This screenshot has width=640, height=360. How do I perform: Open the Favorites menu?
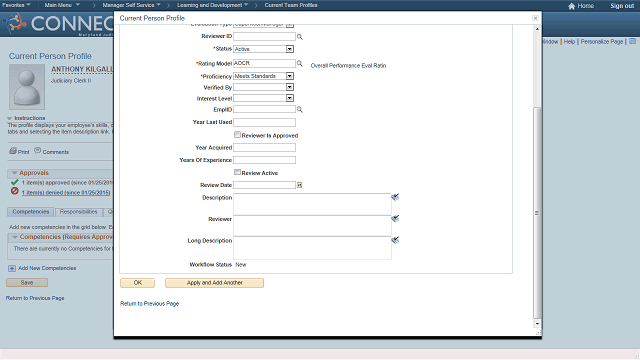16,5
